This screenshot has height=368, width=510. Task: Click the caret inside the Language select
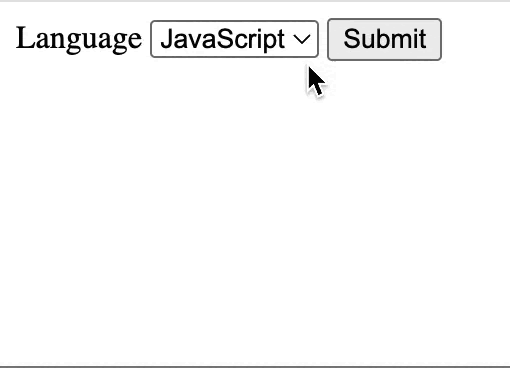tap(302, 40)
